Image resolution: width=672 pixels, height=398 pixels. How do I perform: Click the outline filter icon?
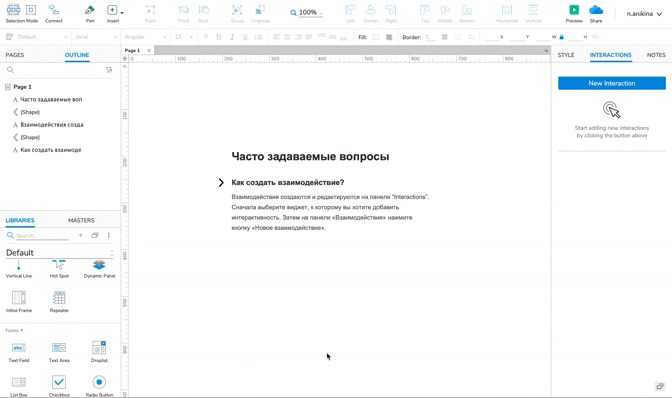(109, 70)
